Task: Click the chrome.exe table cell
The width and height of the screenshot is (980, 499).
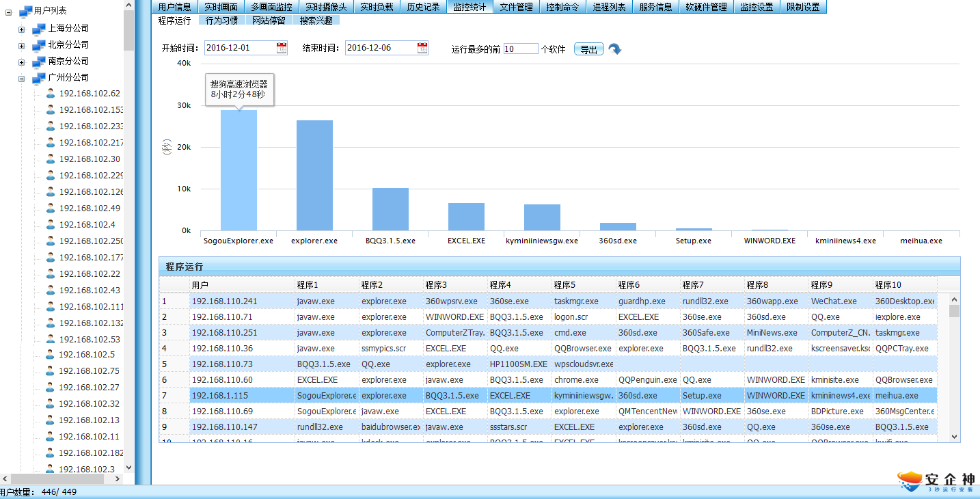Action: point(584,379)
